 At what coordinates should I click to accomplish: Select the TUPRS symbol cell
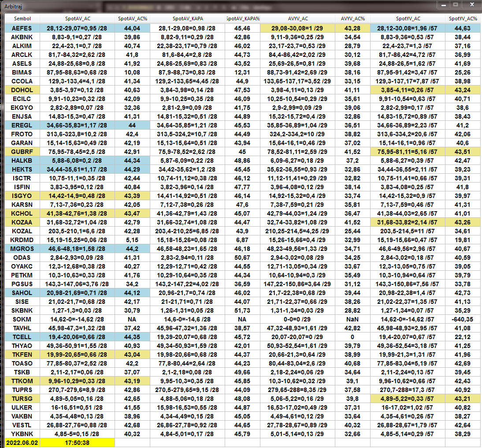click(22, 390)
